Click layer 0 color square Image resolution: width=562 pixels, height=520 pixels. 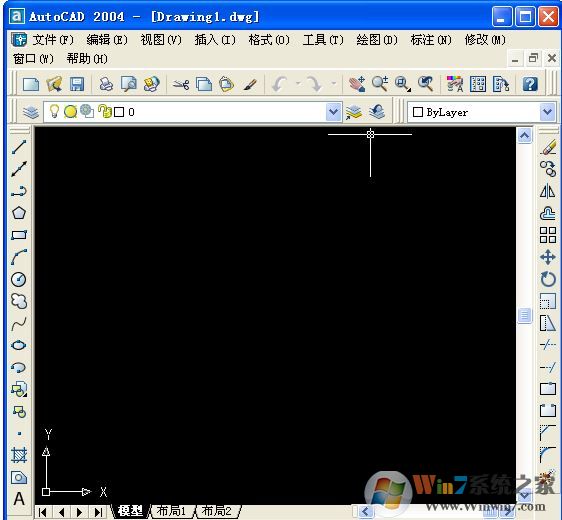119,112
